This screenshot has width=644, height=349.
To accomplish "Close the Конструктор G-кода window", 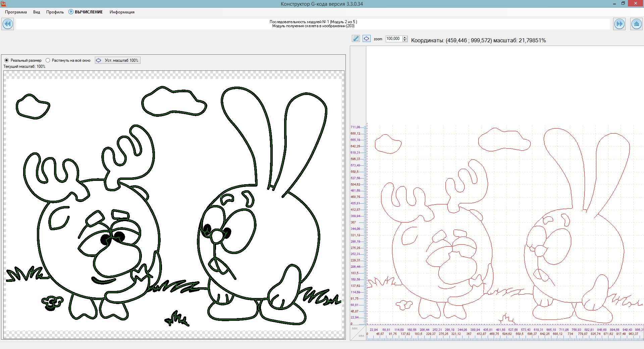I will pos(635,3).
